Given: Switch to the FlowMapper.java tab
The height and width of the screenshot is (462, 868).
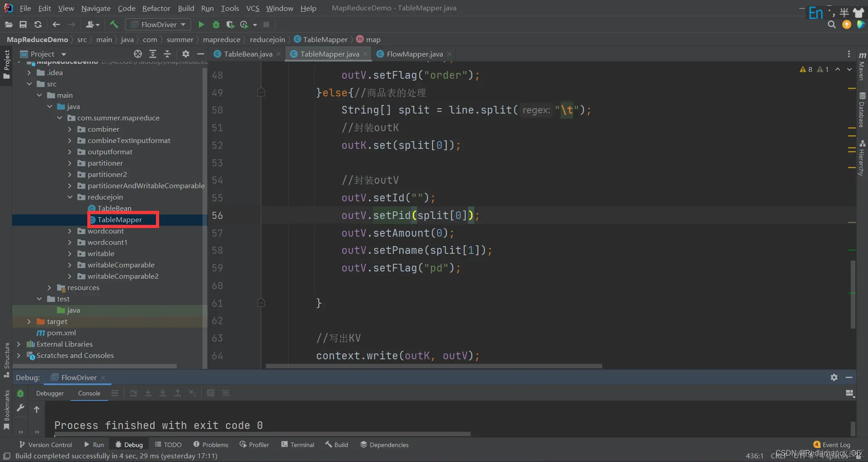Looking at the screenshot, I should tap(414, 54).
